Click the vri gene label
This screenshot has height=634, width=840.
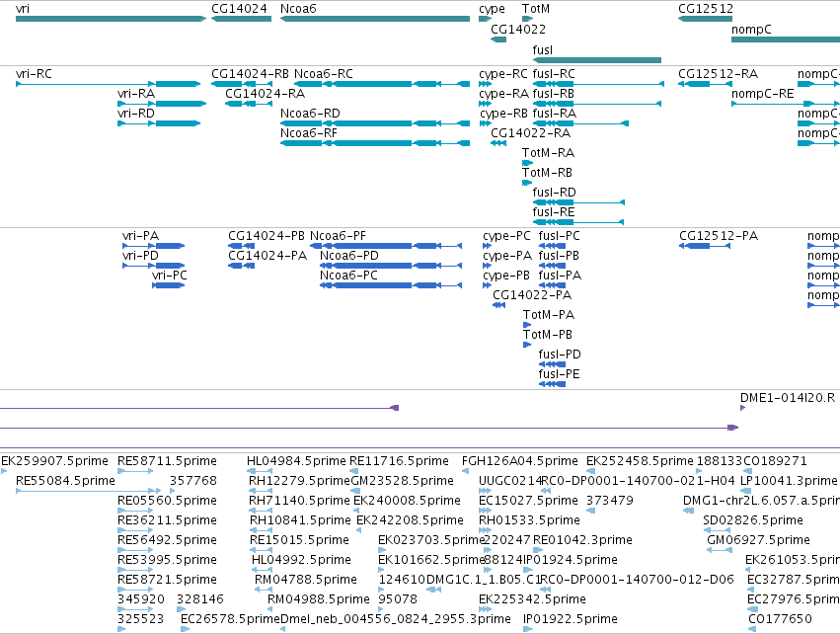pyautogui.click(x=23, y=9)
